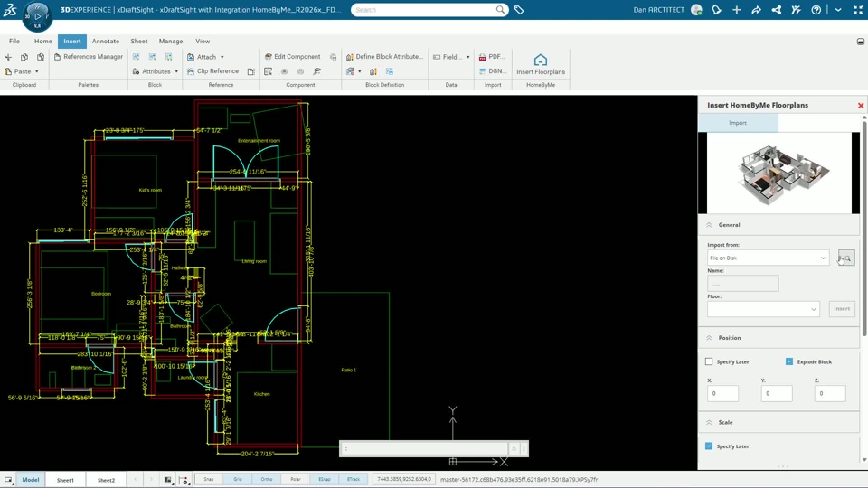This screenshot has width=868, height=488.
Task: Switch to the Sheet2 layout tab
Action: [x=107, y=480]
